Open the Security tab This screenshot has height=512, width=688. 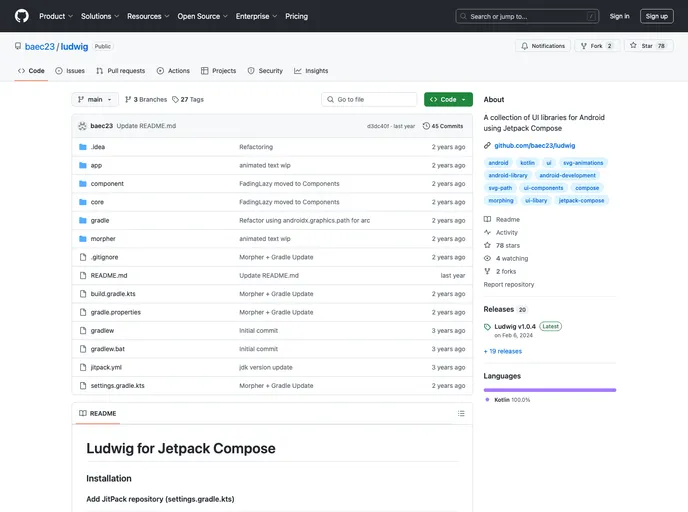point(265,71)
